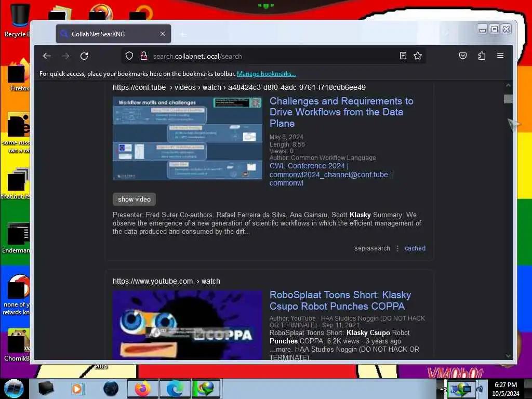Close the CollabNet SearXNG tab
Viewport: 532px width, 399px height.
(x=163, y=34)
